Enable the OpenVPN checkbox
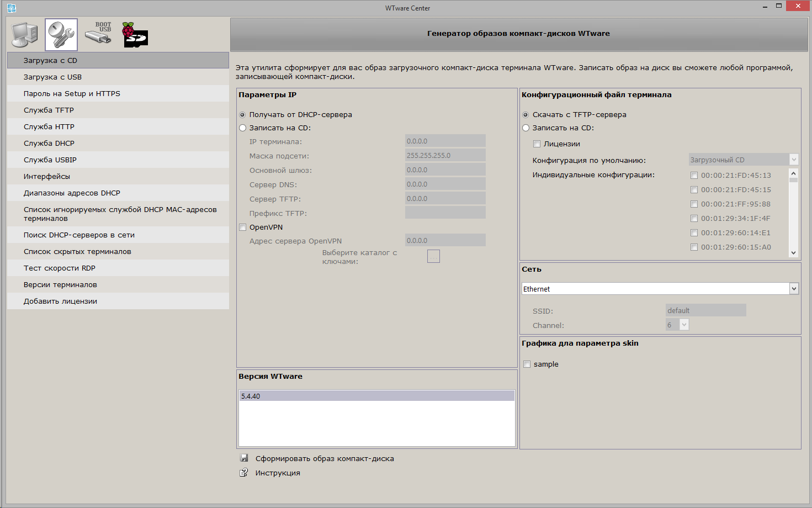 pos(243,227)
